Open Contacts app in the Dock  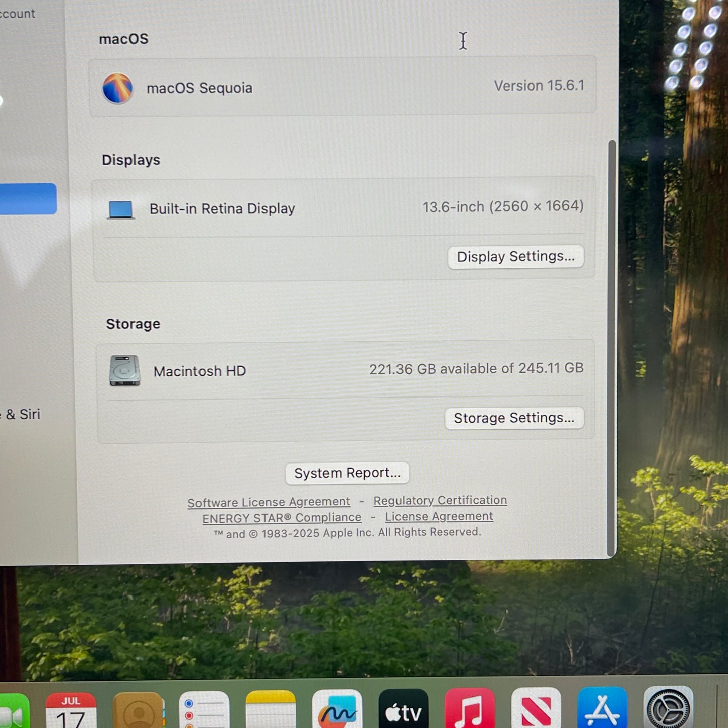point(139,710)
